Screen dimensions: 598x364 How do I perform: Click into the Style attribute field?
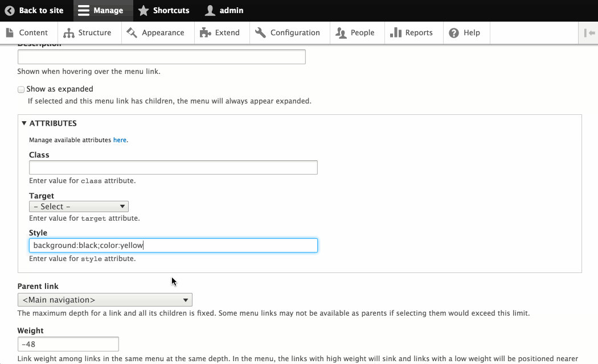173,245
